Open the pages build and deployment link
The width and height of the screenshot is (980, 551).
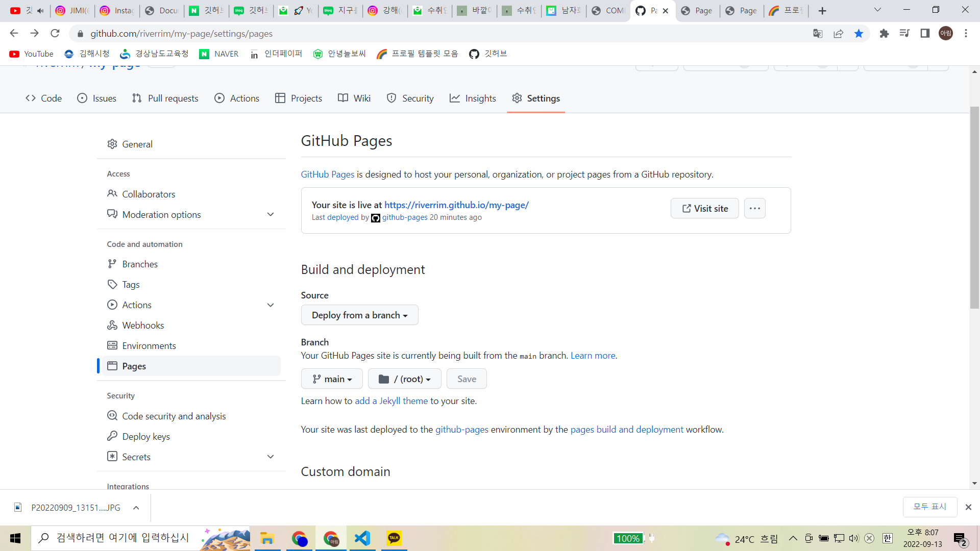coord(627,429)
